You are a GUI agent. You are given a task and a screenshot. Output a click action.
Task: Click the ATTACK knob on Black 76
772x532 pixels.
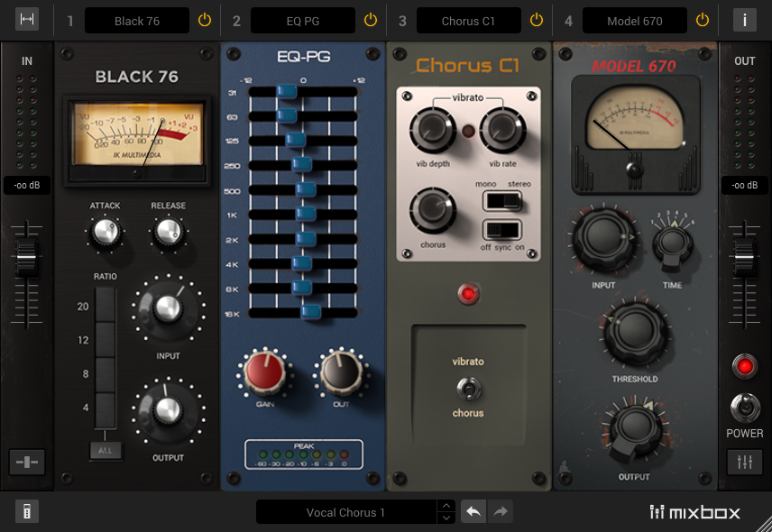click(106, 232)
